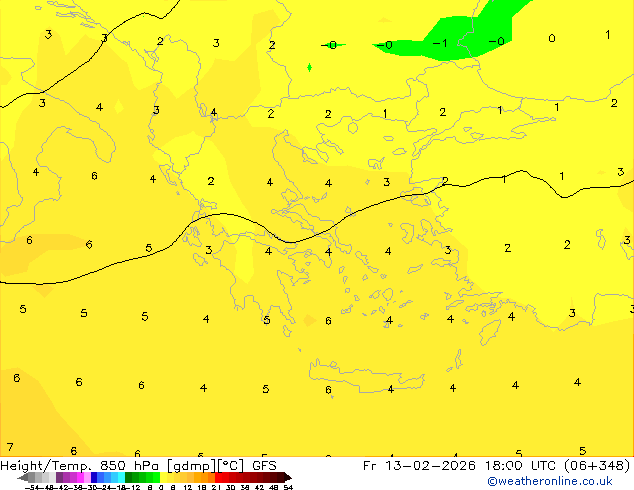634x490 pixels.
Task: Click the gray left arrow end of the legend
Action: (23, 478)
